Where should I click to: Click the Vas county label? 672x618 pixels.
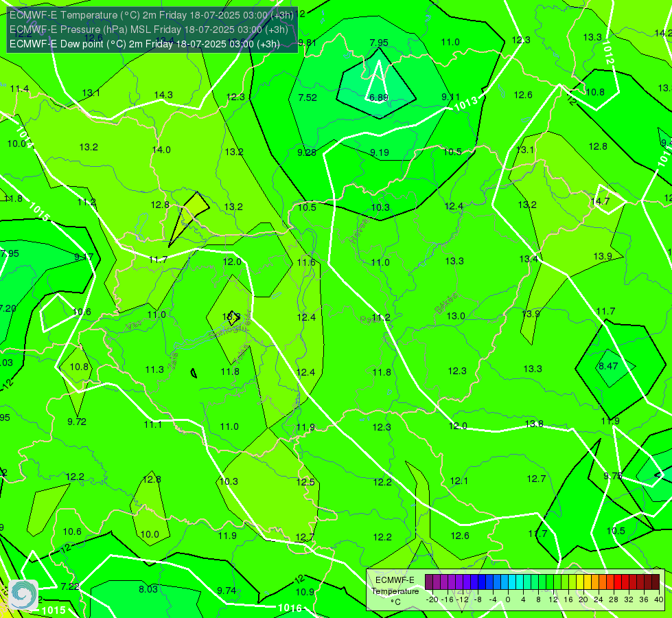click(x=134, y=326)
